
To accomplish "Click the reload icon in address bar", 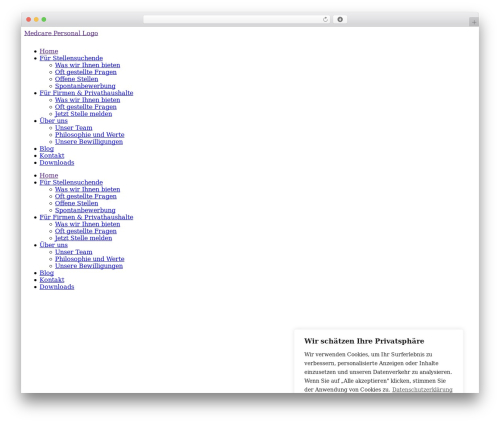I will coord(325,19).
